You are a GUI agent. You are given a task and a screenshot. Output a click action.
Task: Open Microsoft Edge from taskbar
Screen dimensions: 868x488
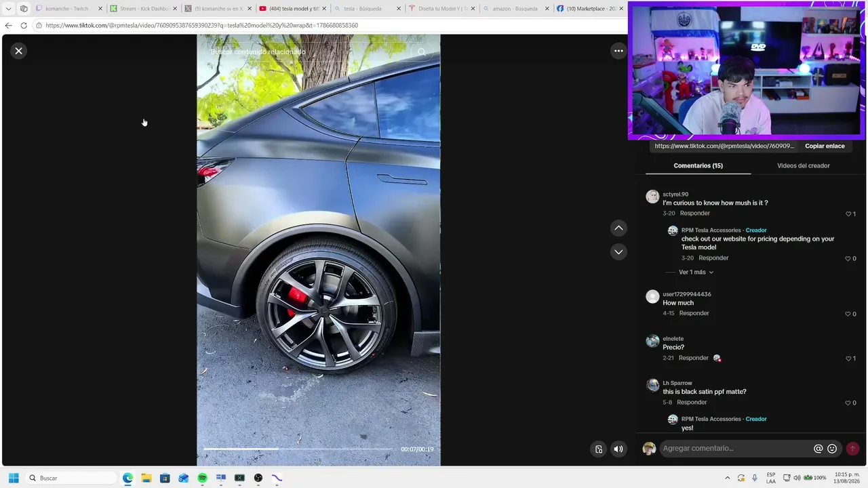[x=127, y=478]
